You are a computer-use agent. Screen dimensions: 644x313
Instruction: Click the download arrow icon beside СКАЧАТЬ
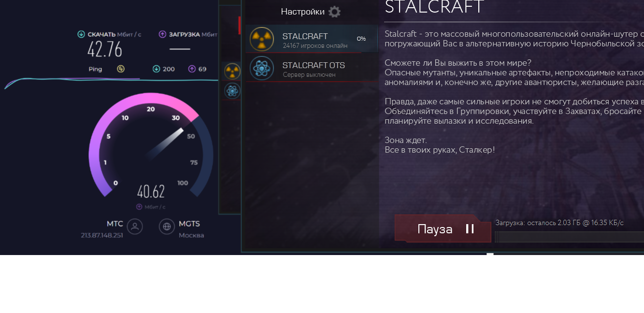(81, 34)
